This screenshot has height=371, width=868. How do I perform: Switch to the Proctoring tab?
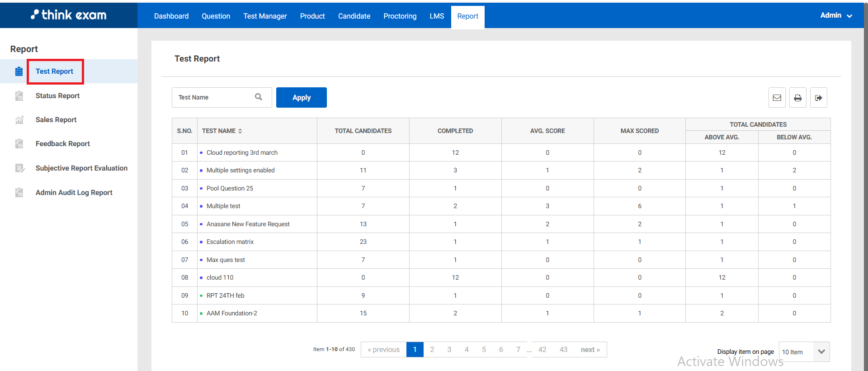pos(400,16)
